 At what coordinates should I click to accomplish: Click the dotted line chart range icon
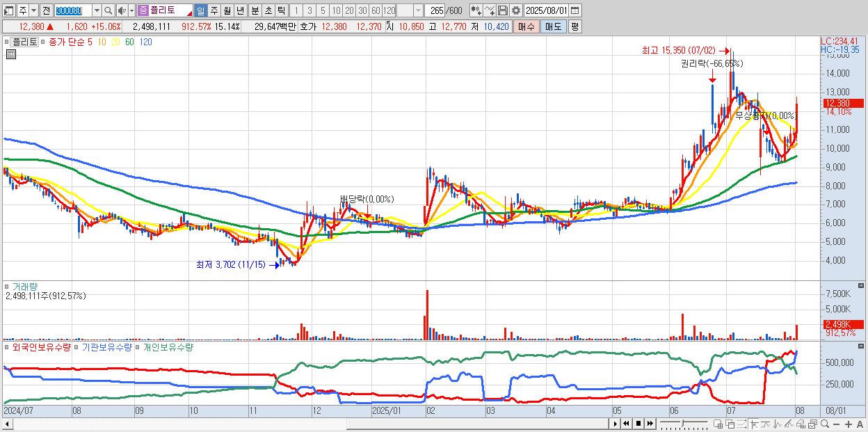741,424
